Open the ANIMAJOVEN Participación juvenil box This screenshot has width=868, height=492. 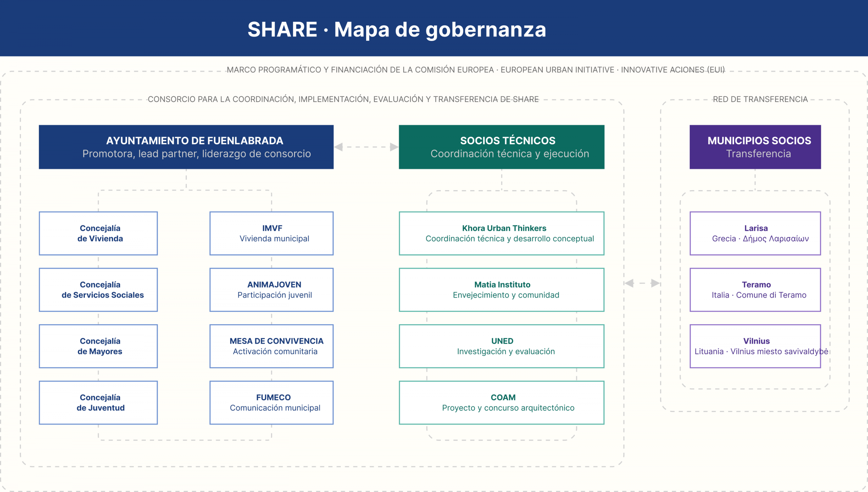click(271, 290)
